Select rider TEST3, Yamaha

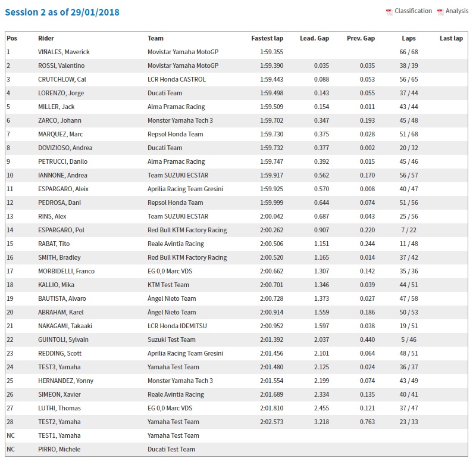(x=59, y=367)
